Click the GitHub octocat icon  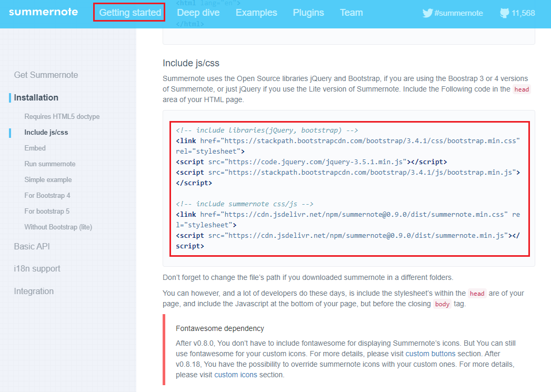tap(504, 13)
